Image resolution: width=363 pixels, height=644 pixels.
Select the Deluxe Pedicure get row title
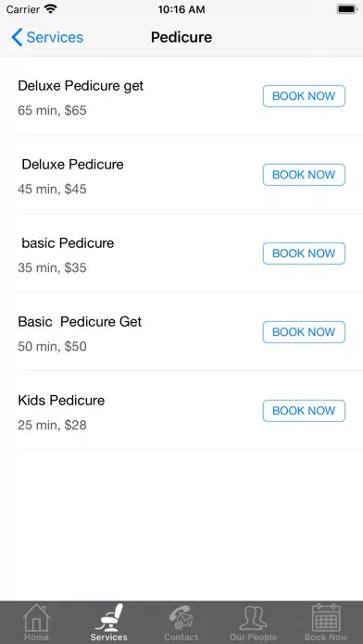click(x=81, y=86)
